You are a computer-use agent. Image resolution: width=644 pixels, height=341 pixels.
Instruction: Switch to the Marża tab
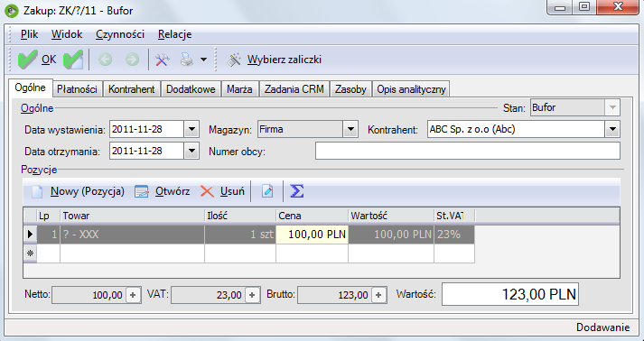(239, 89)
